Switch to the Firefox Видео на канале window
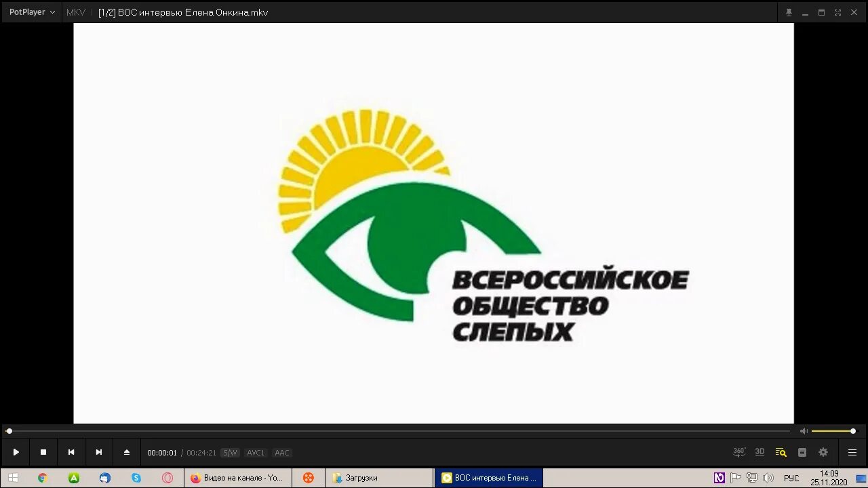Image resolution: width=868 pixels, height=488 pixels. pyautogui.click(x=238, y=478)
